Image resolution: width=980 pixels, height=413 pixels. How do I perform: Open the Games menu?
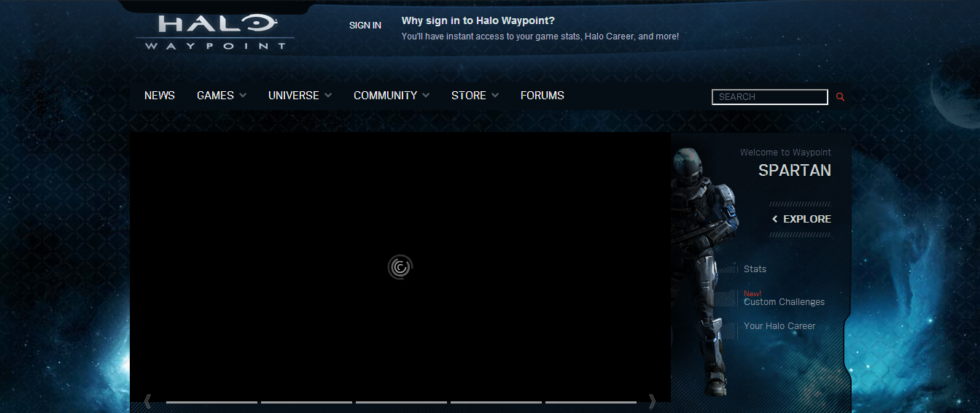[x=215, y=96]
